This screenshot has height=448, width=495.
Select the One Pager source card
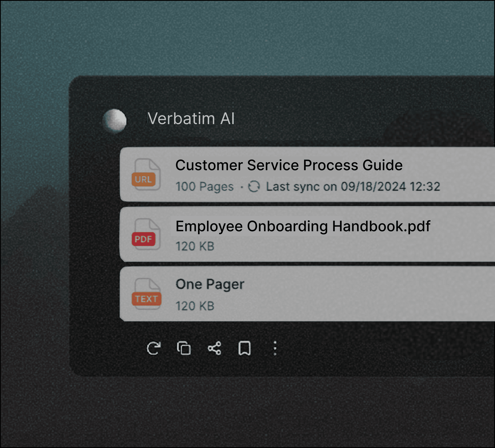[344, 294]
